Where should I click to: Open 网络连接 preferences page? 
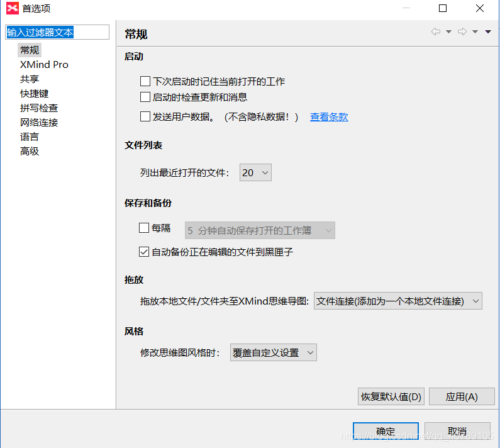coord(39,122)
